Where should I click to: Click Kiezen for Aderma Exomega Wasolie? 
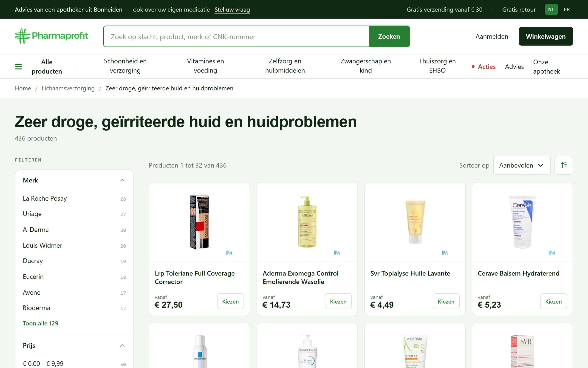pyautogui.click(x=338, y=301)
